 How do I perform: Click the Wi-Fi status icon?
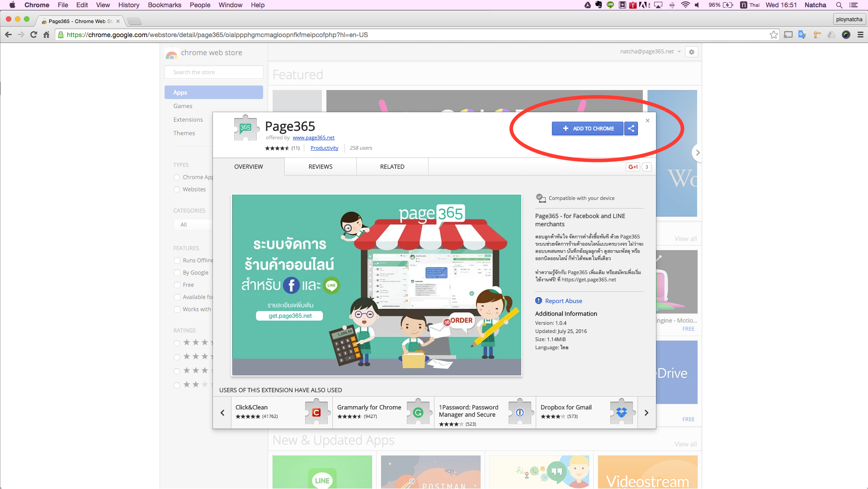tap(685, 5)
